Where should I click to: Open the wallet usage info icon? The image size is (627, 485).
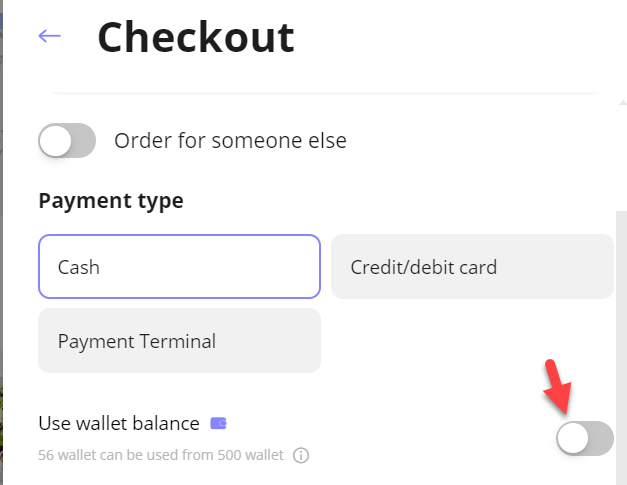click(301, 455)
